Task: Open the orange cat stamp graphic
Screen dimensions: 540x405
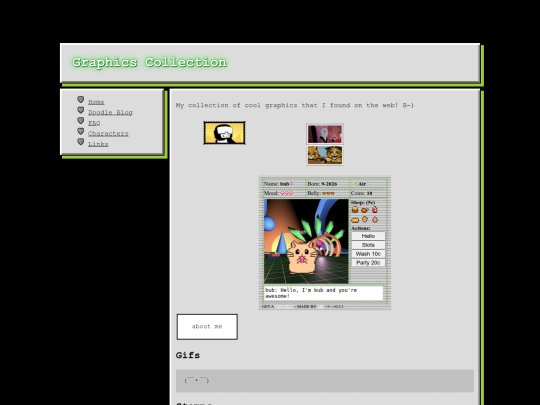Action: pyautogui.click(x=325, y=155)
